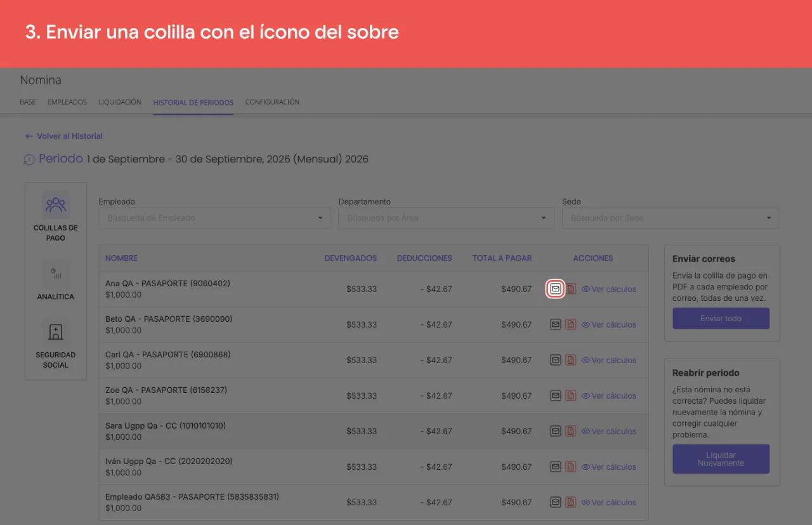Open Empleado QA583 PDF icon
812x525 pixels.
click(571, 502)
